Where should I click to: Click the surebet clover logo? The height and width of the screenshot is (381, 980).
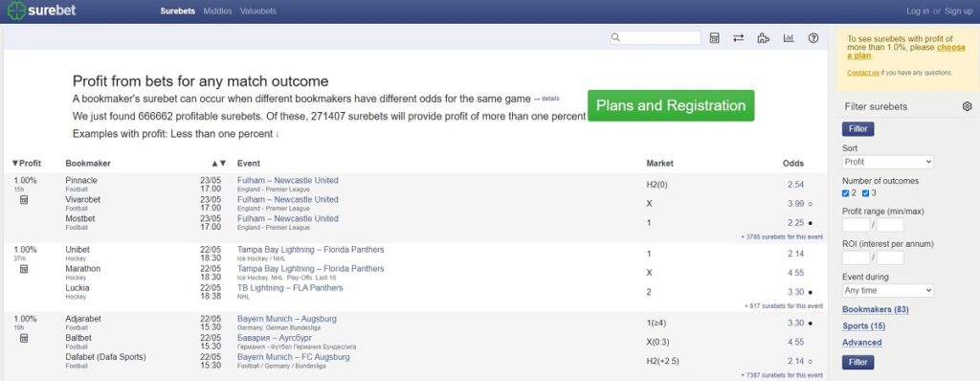(17, 11)
